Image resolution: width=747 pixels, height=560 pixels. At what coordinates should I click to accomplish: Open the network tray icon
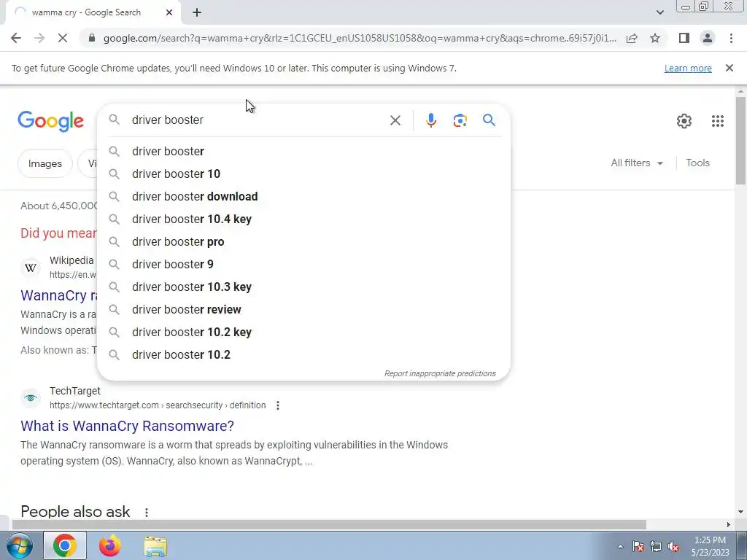(656, 546)
